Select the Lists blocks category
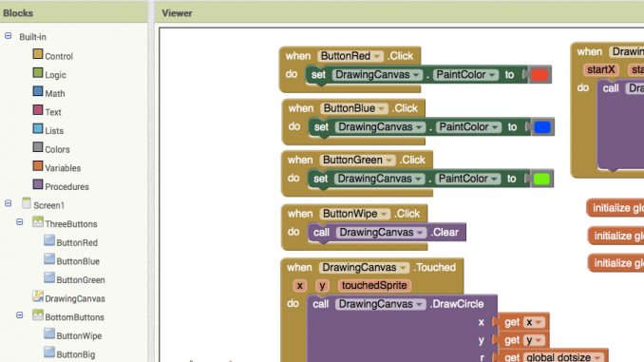 click(x=48, y=130)
